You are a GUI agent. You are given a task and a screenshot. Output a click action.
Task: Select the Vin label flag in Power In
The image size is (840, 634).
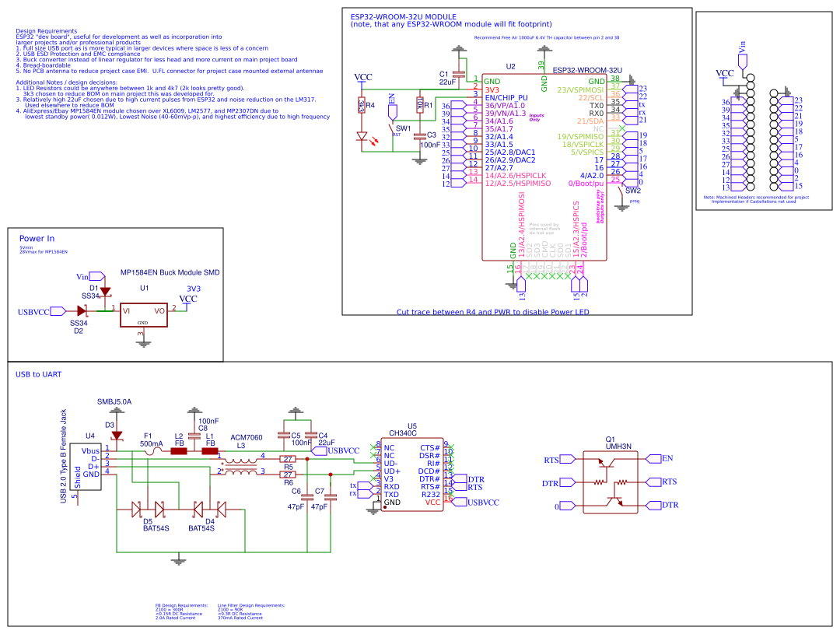pyautogui.click(x=97, y=276)
